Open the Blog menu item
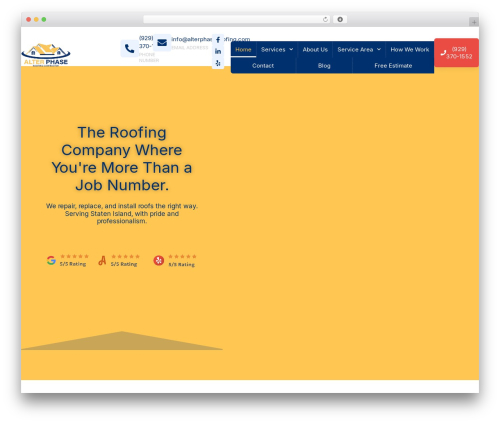This screenshot has height=423, width=500. click(x=324, y=66)
